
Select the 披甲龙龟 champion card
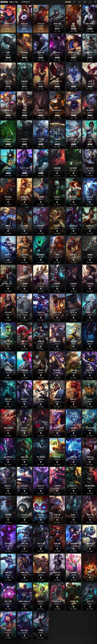pyautogui.click(x=57, y=452)
